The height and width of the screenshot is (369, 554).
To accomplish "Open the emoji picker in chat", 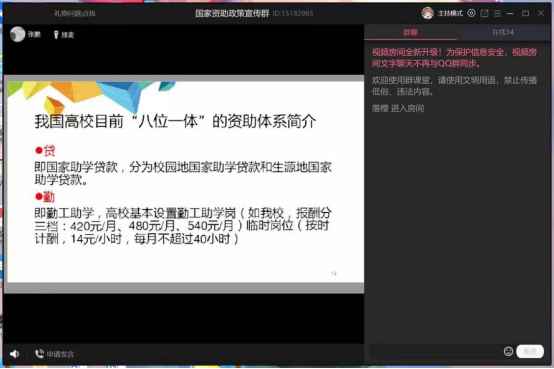I will click(x=508, y=351).
